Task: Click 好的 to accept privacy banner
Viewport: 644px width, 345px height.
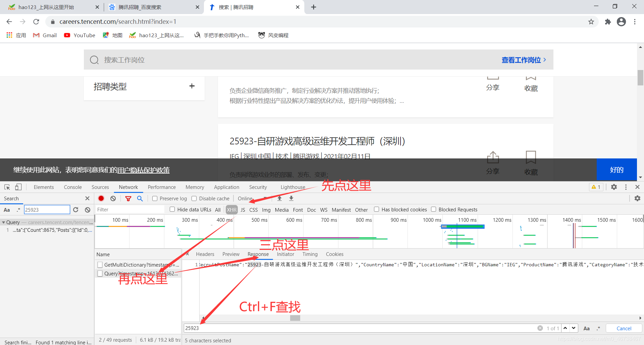Action: (x=616, y=169)
